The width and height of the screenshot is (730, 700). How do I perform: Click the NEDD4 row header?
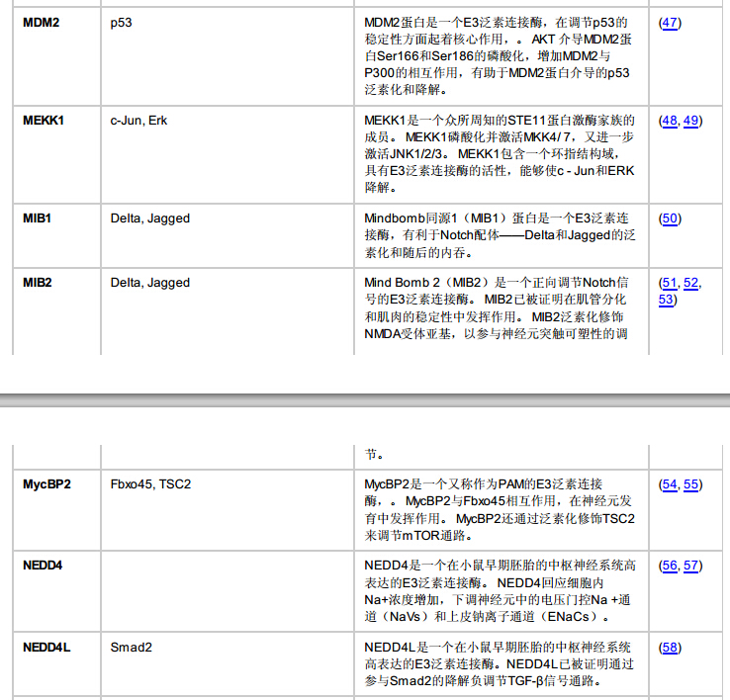[43, 566]
